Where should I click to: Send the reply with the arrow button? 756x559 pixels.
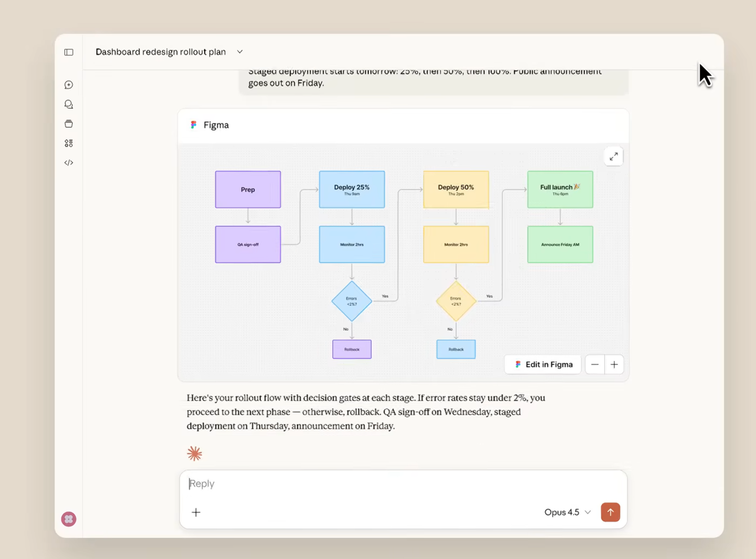click(x=610, y=512)
